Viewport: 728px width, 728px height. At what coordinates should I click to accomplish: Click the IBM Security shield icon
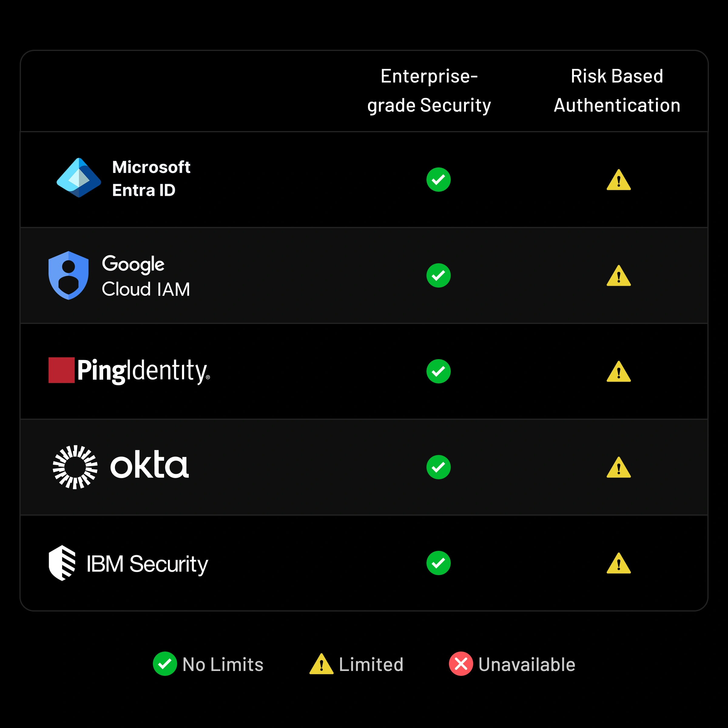pos(62,563)
